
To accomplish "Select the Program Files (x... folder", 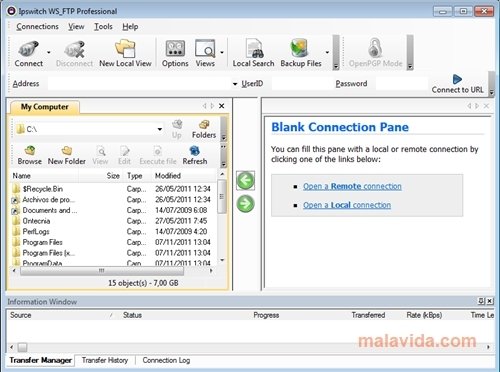I will [48, 253].
